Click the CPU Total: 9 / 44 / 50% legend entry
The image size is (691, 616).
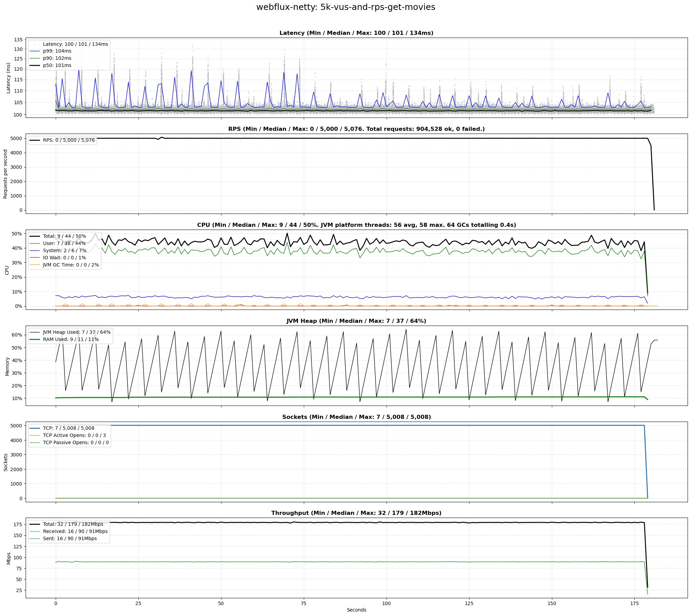[x=64, y=236]
